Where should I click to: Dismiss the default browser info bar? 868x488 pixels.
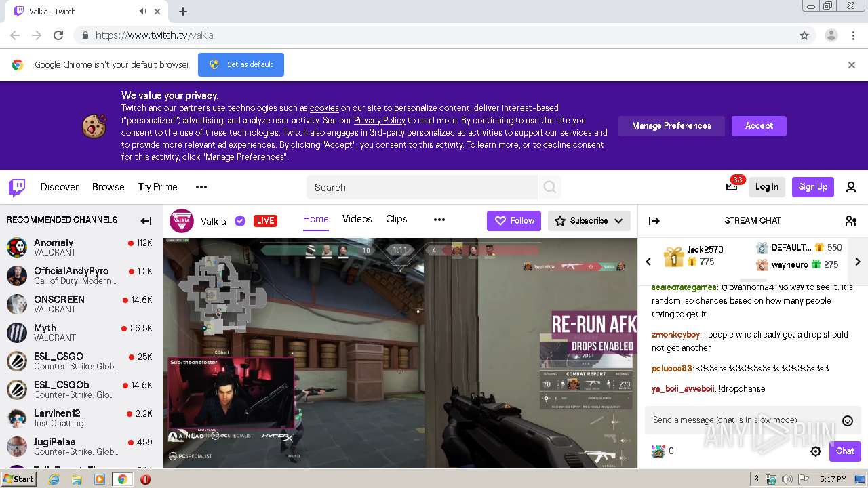pyautogui.click(x=851, y=65)
